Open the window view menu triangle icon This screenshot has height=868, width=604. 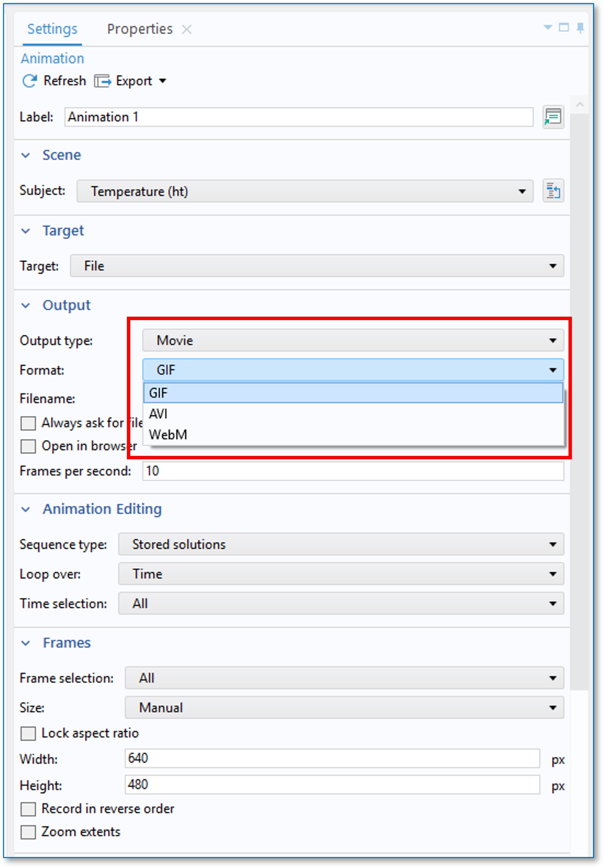[x=547, y=28]
